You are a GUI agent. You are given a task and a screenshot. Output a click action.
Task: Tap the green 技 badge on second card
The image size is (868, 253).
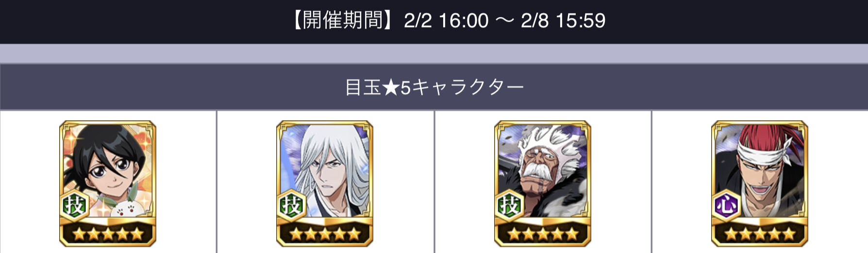pyautogui.click(x=291, y=206)
